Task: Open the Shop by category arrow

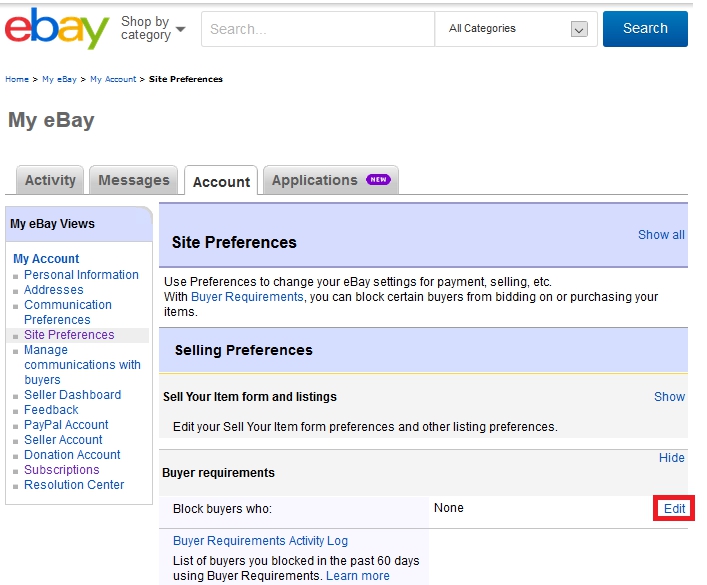Action: [x=180, y=29]
